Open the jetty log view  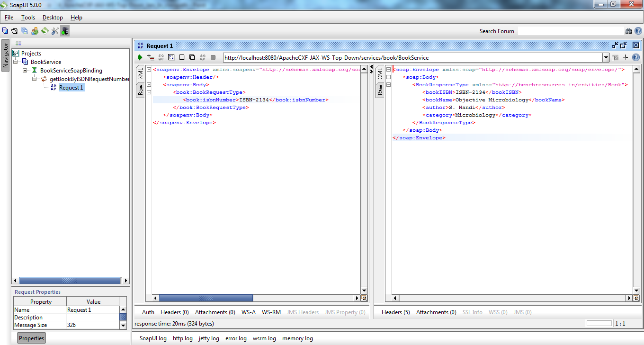tap(210, 338)
